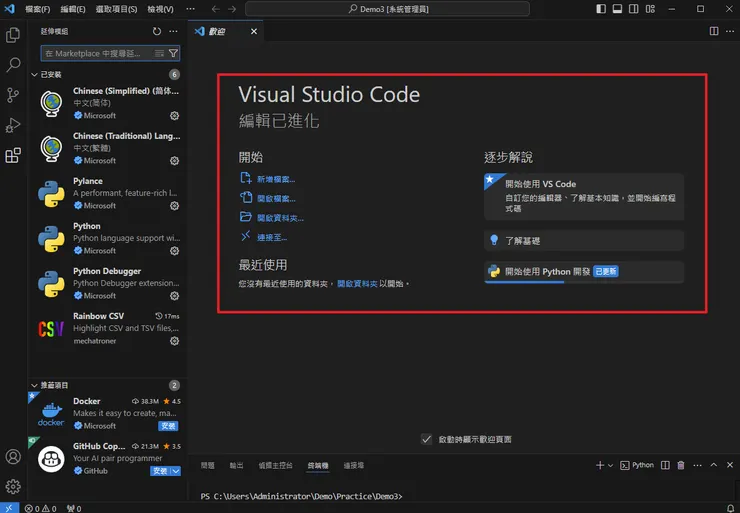Collapse the 已安裝 extensions section
The height and width of the screenshot is (513, 740).
coord(35,75)
